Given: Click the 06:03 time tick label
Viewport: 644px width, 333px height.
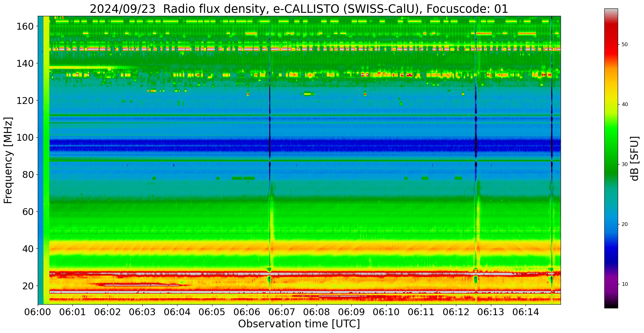Looking at the screenshot, I should [142, 311].
